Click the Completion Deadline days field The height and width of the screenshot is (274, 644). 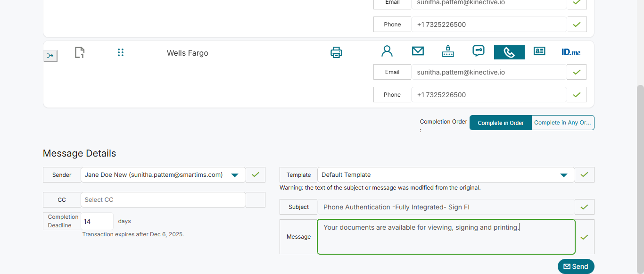97,221
